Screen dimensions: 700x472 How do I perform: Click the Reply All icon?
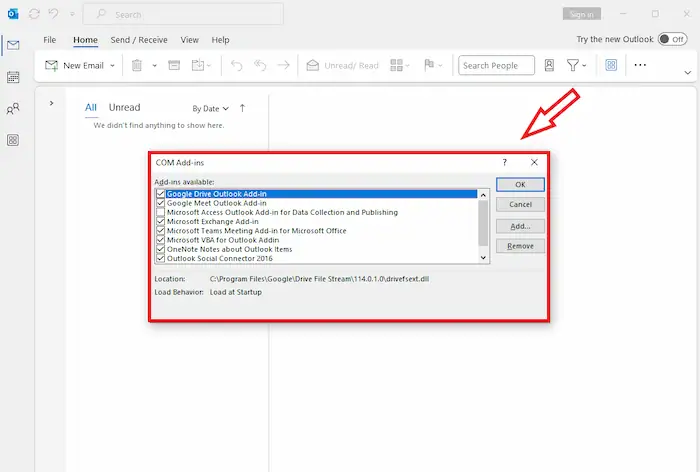(260, 66)
